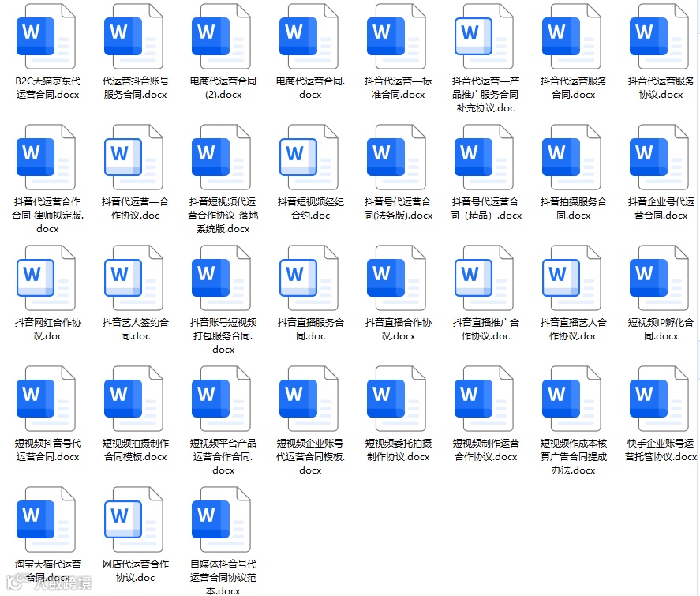Click the 代运营抖音账号服务合同.docx Word icon
The image size is (700, 596).
[x=133, y=36]
